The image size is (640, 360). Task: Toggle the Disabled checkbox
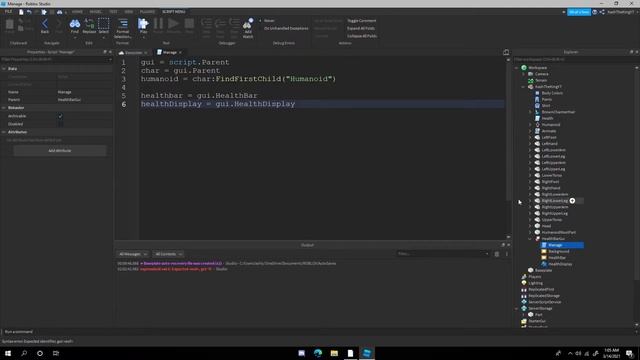[x=60, y=124]
